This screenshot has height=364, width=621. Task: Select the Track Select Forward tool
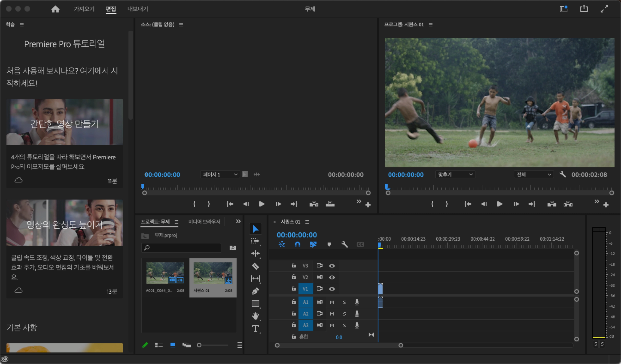255,241
